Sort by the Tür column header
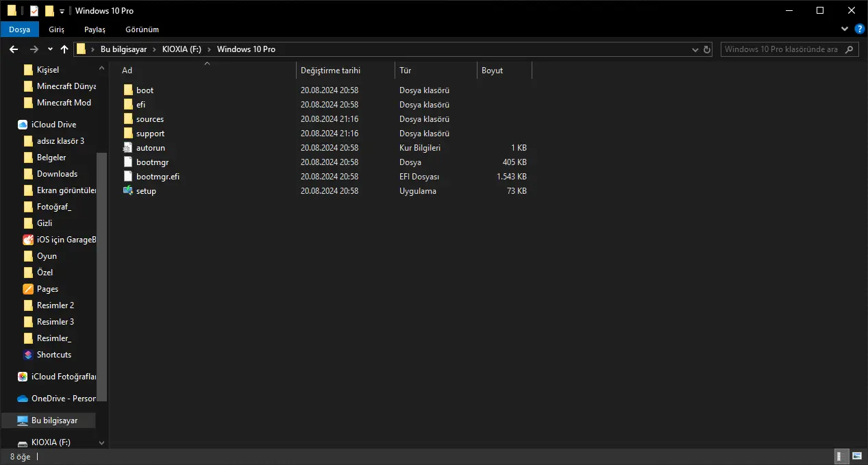 [x=436, y=71]
